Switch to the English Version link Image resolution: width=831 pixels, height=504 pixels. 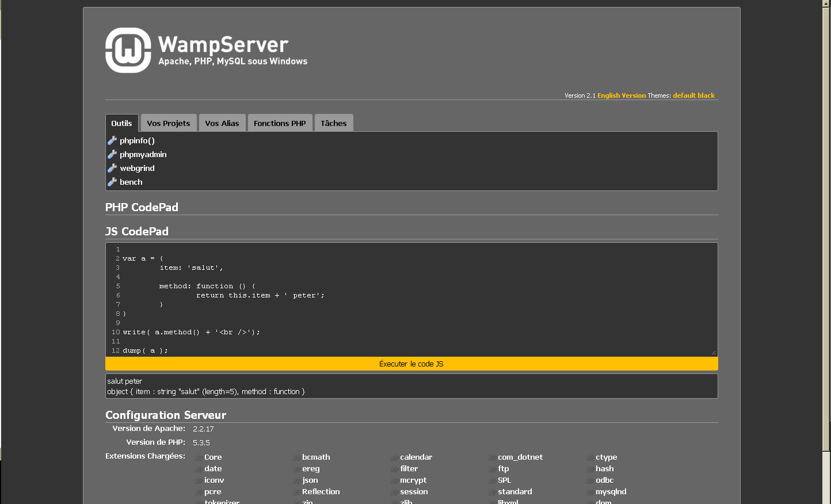click(x=622, y=96)
